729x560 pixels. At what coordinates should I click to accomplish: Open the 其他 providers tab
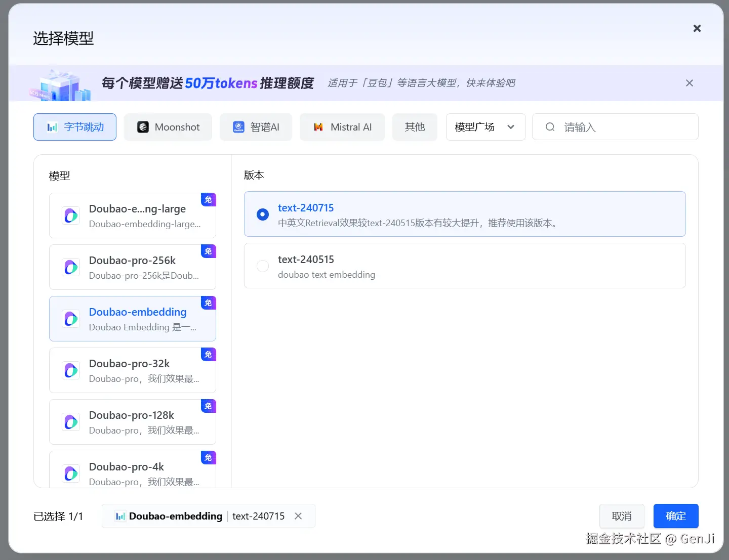[415, 127]
